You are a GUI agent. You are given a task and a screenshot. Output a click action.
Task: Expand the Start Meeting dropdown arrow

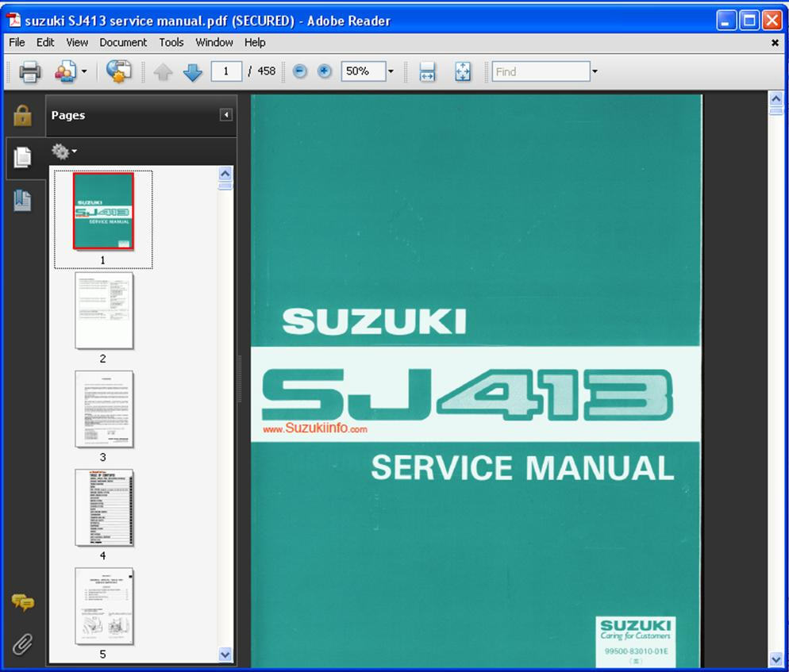(84, 71)
